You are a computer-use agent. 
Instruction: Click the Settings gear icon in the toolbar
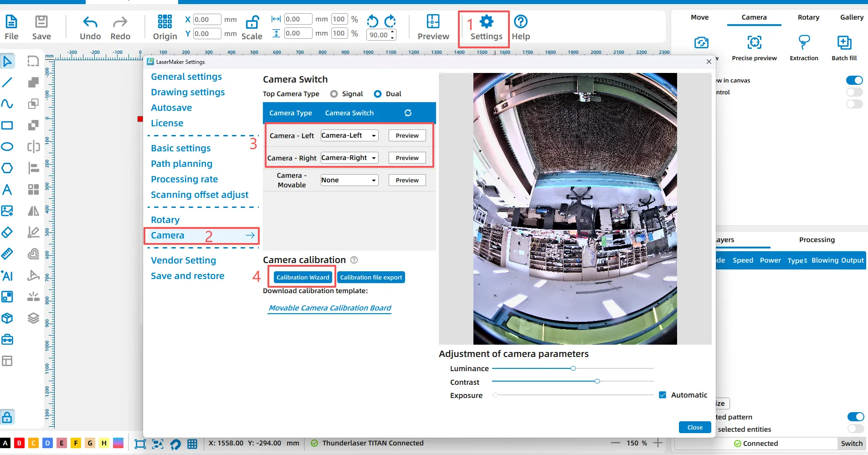(486, 21)
